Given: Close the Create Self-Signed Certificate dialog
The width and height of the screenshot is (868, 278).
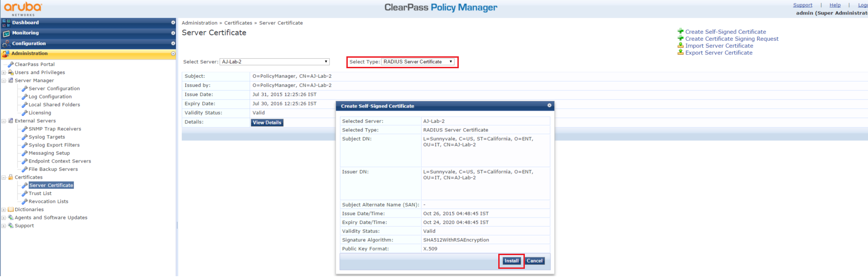Looking at the screenshot, I should point(549,106).
